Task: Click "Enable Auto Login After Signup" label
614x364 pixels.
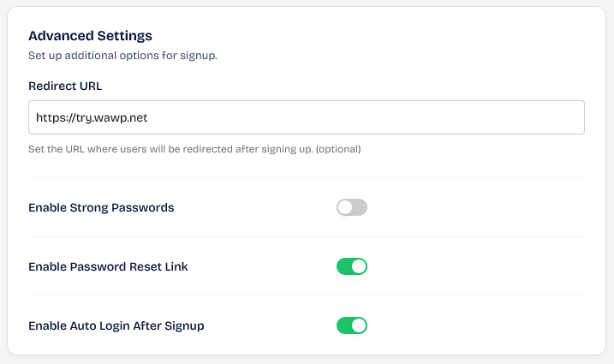Action: tap(116, 325)
